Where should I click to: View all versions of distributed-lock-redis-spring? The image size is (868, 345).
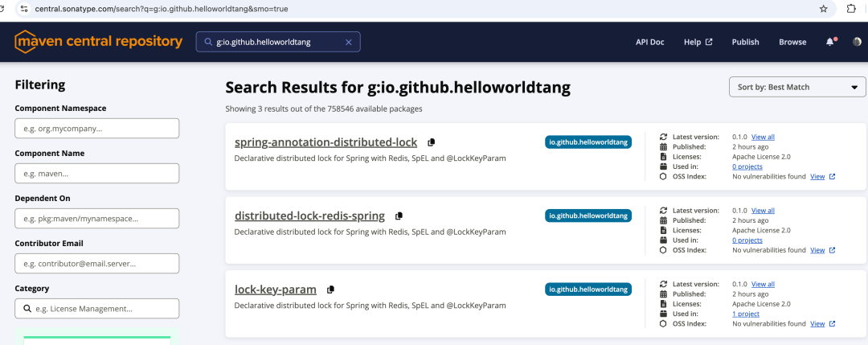tap(763, 211)
